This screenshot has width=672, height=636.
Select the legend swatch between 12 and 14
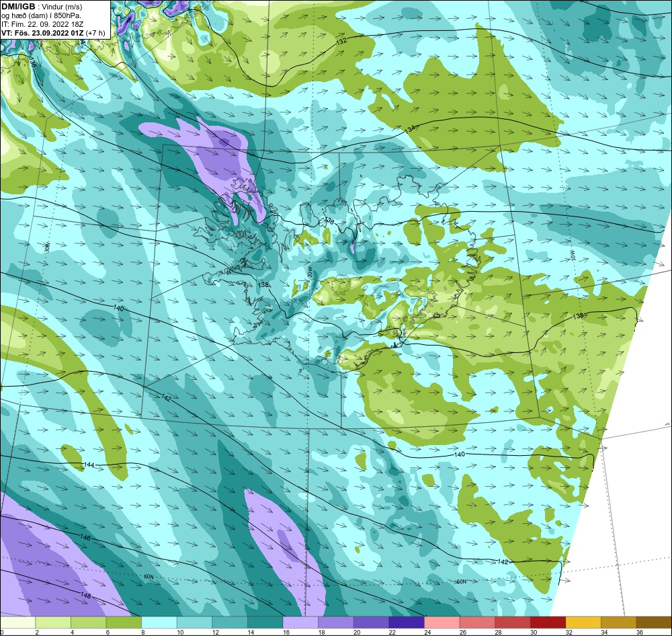[x=230, y=623]
